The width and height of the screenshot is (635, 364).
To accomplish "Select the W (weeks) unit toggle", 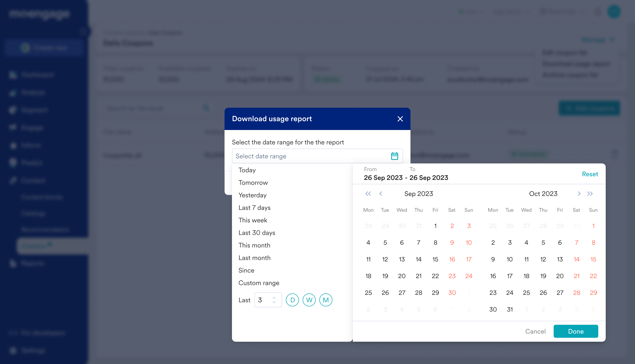I will pyautogui.click(x=309, y=300).
